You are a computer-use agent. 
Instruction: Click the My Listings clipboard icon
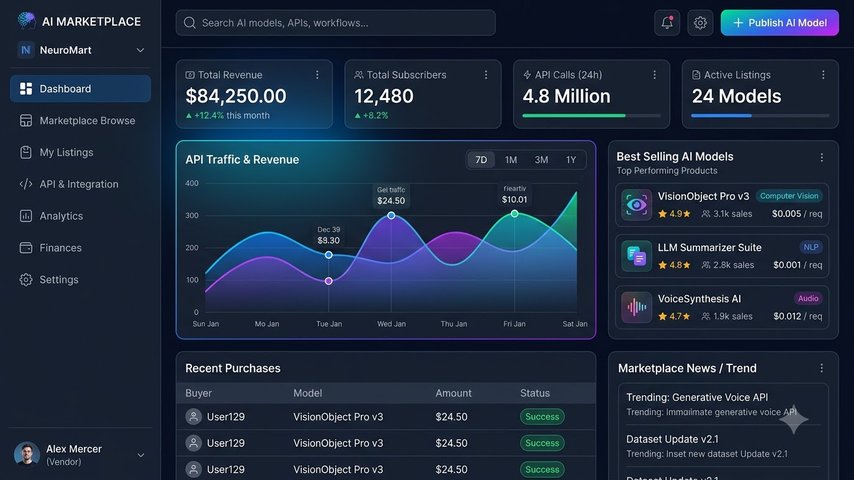tap(26, 152)
